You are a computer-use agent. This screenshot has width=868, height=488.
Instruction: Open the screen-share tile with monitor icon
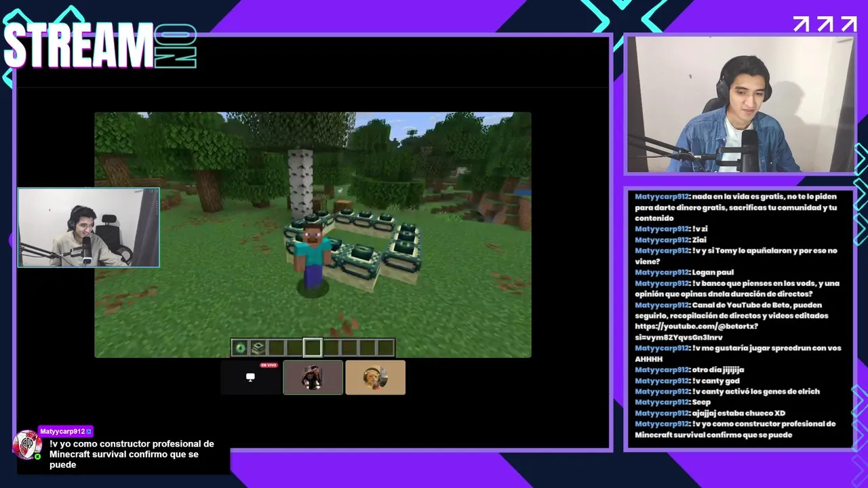(x=250, y=378)
